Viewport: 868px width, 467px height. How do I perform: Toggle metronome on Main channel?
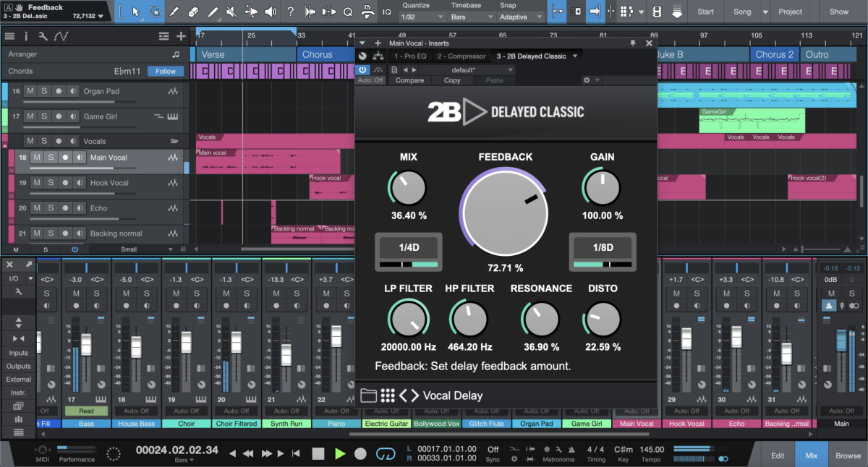pos(827,306)
